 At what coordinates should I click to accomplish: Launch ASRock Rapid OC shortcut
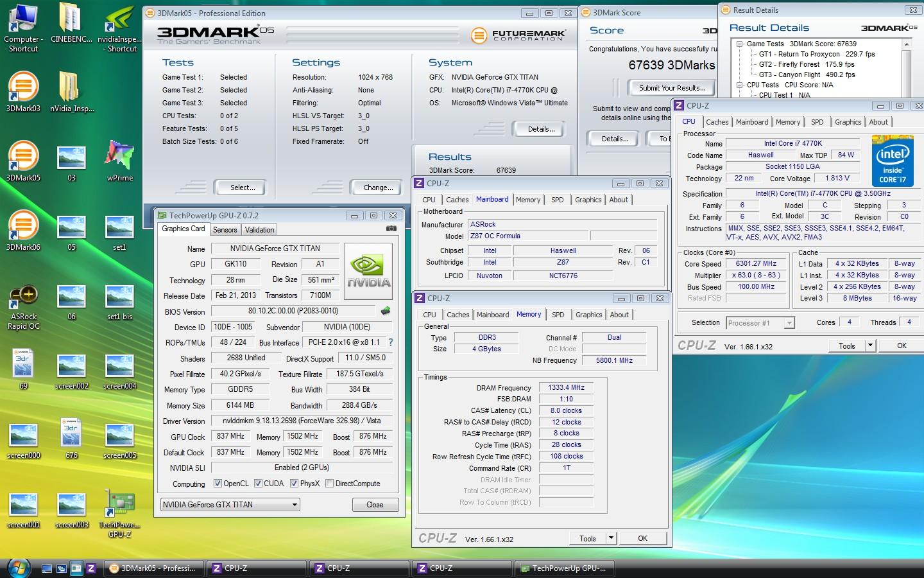[x=23, y=307]
